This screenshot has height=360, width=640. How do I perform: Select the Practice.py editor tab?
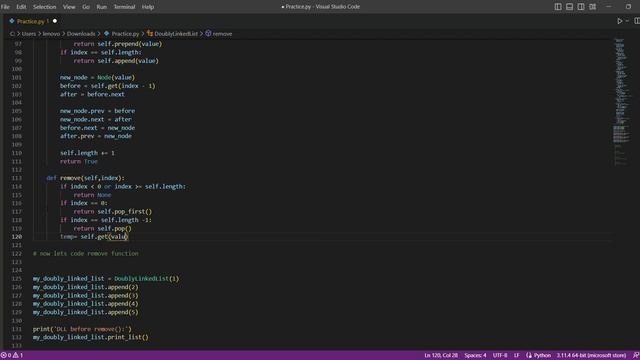[x=33, y=21]
